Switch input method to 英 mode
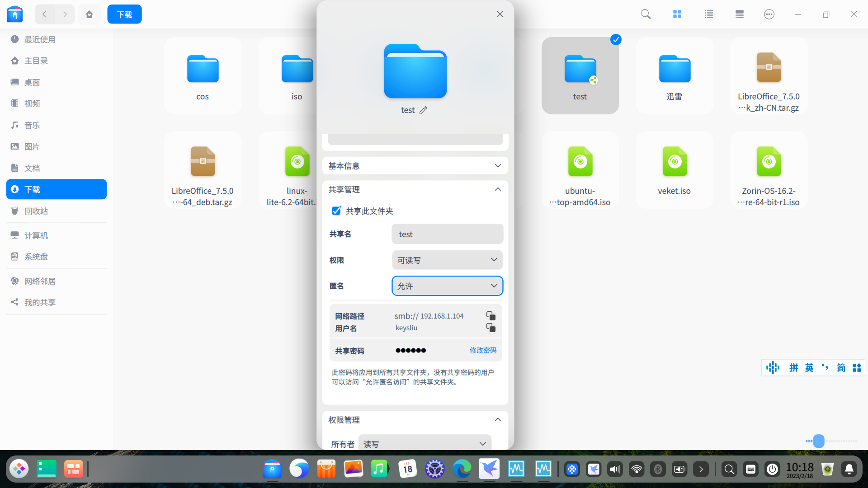Image resolution: width=868 pixels, height=488 pixels. (x=809, y=367)
